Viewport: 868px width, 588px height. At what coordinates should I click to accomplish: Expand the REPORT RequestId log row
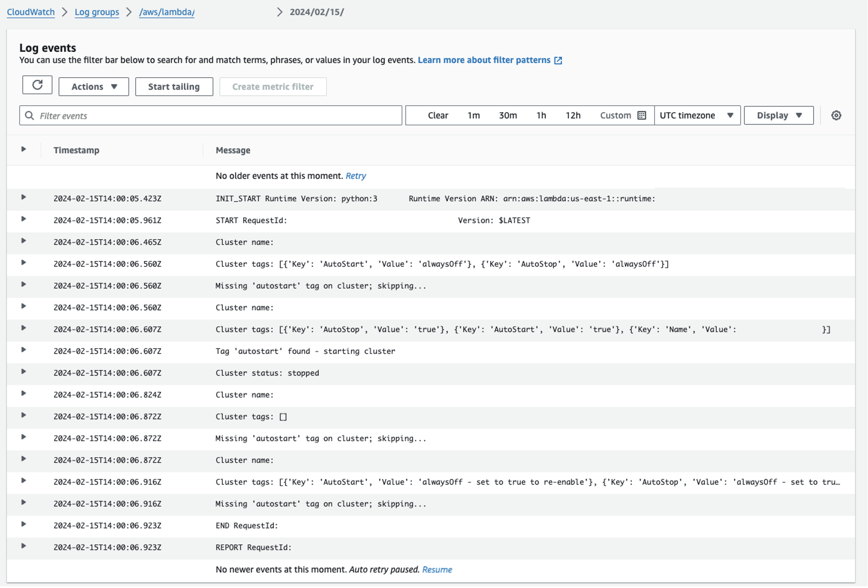[24, 546]
